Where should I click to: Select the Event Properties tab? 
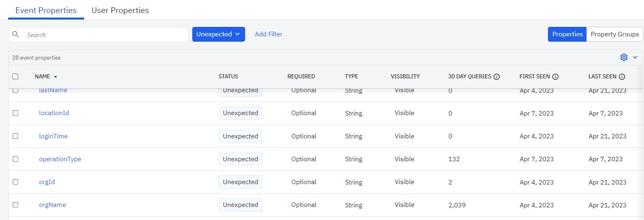pos(46,11)
